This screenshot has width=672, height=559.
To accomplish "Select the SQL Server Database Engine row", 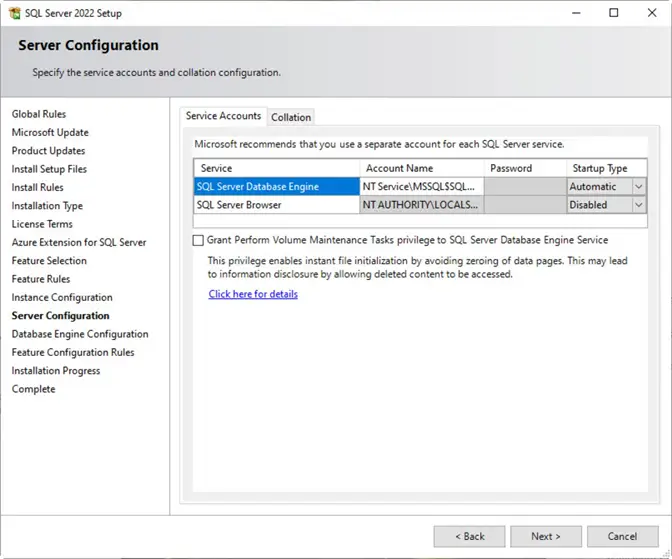I will (x=276, y=187).
